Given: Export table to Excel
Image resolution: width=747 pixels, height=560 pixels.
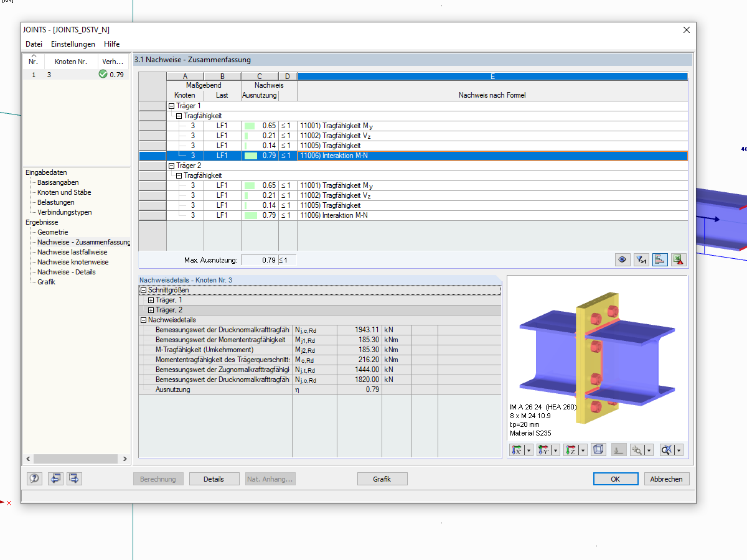Looking at the screenshot, I should pyautogui.click(x=678, y=260).
